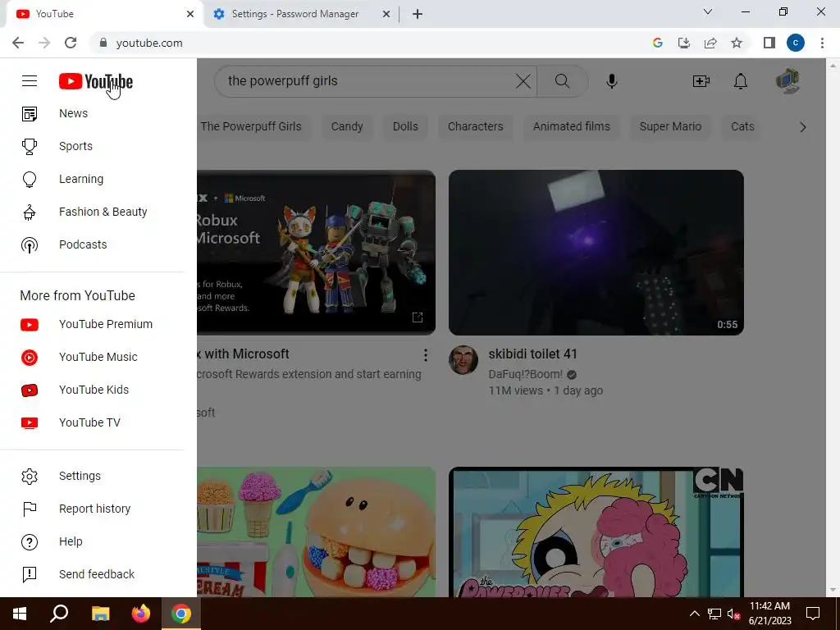Open Podcasts from the sidebar
Viewport: 840px width, 630px height.
[x=83, y=244]
